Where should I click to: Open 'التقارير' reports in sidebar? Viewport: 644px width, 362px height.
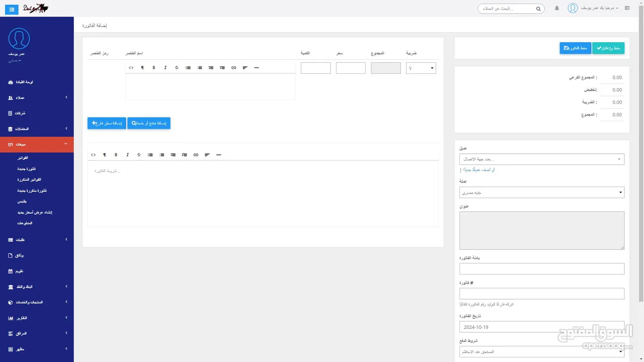click(x=37, y=318)
